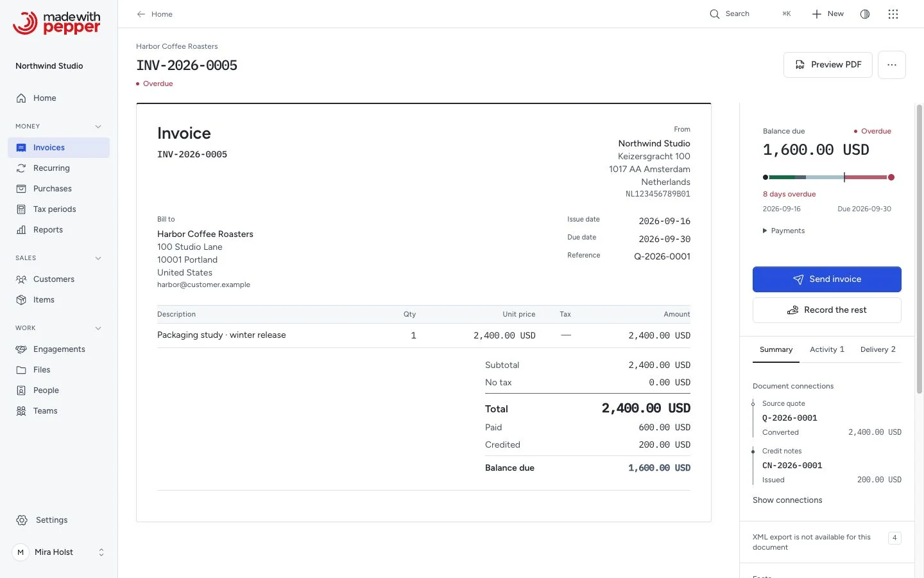The height and width of the screenshot is (578, 924).
Task: Toggle the contrast theme icon
Action: tap(865, 14)
